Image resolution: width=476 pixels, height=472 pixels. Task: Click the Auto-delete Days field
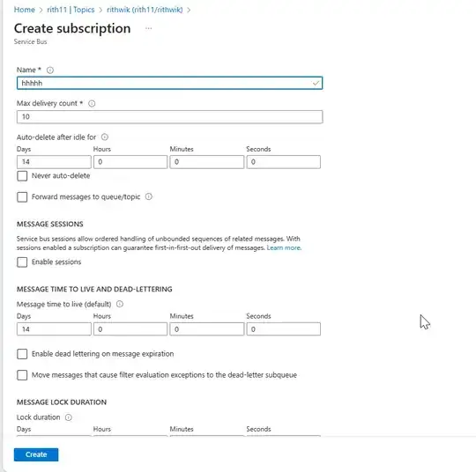click(x=54, y=162)
